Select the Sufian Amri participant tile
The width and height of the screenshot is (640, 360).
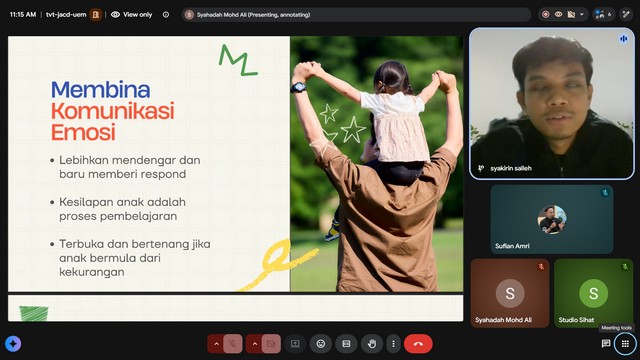[552, 219]
